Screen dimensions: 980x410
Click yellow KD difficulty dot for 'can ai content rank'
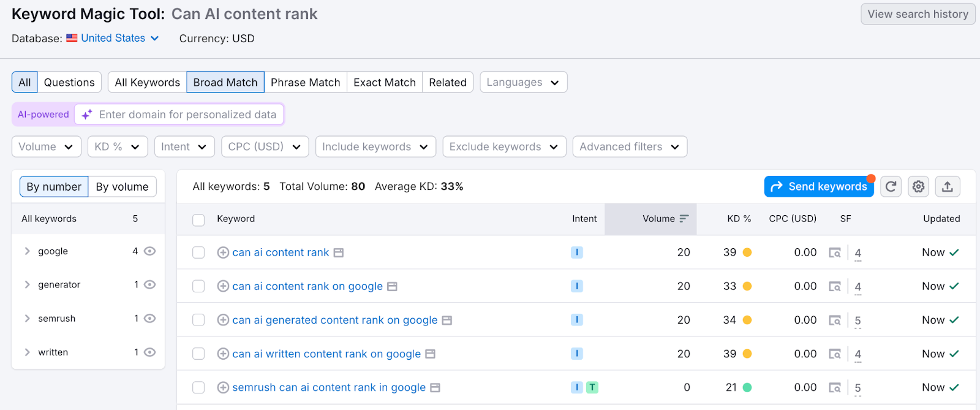click(747, 252)
